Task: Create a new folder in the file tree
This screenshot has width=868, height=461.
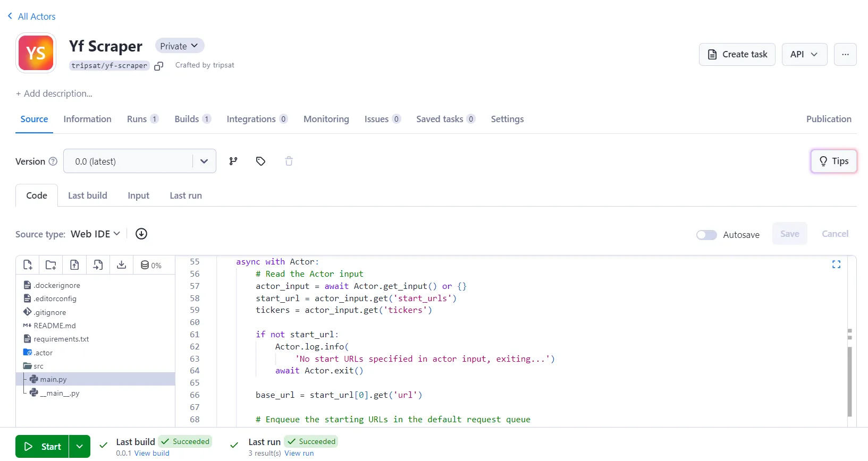Action: 51,264
